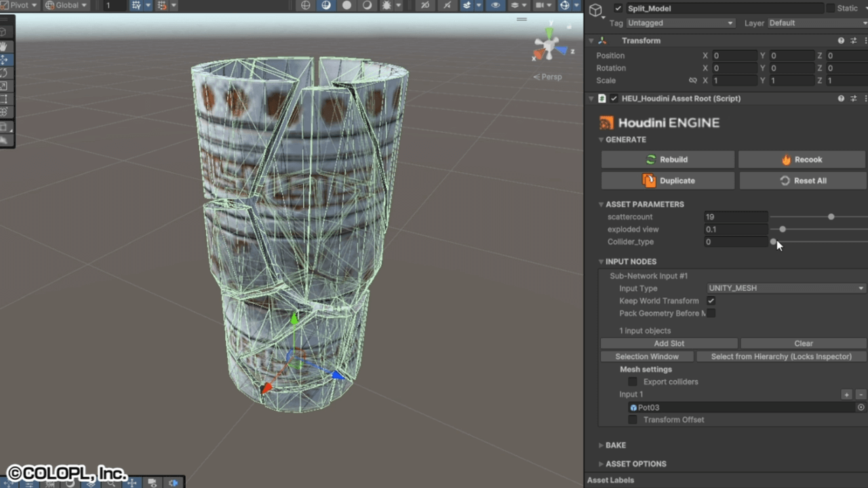Click the Reset All button

pyautogui.click(x=803, y=180)
